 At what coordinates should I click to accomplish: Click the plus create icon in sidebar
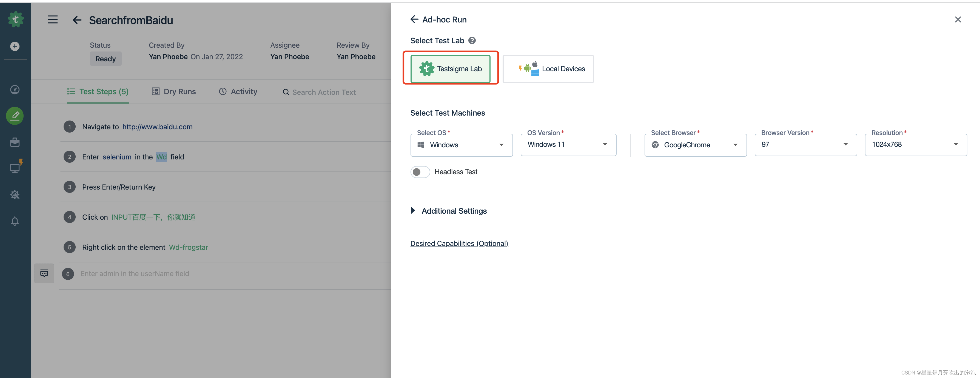[15, 46]
